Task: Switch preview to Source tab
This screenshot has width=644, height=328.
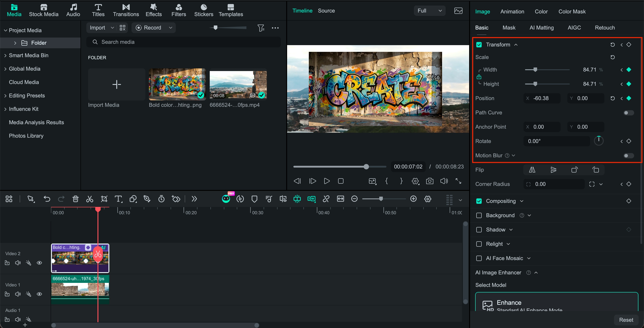Action: 326,11
